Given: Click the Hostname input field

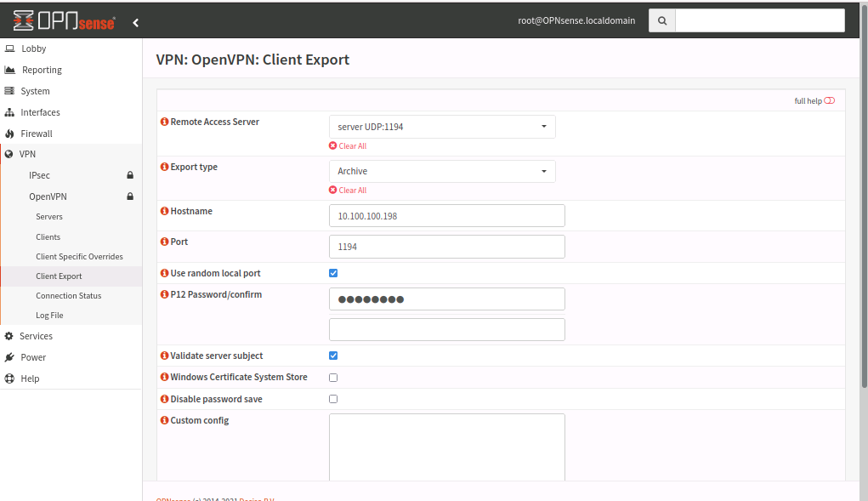Looking at the screenshot, I should pyautogui.click(x=446, y=216).
